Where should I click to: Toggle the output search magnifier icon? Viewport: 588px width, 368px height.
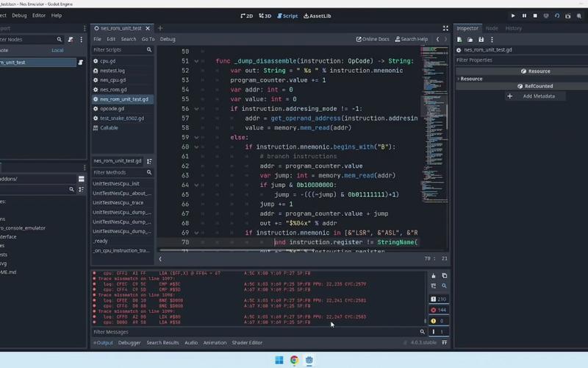pyautogui.click(x=445, y=286)
